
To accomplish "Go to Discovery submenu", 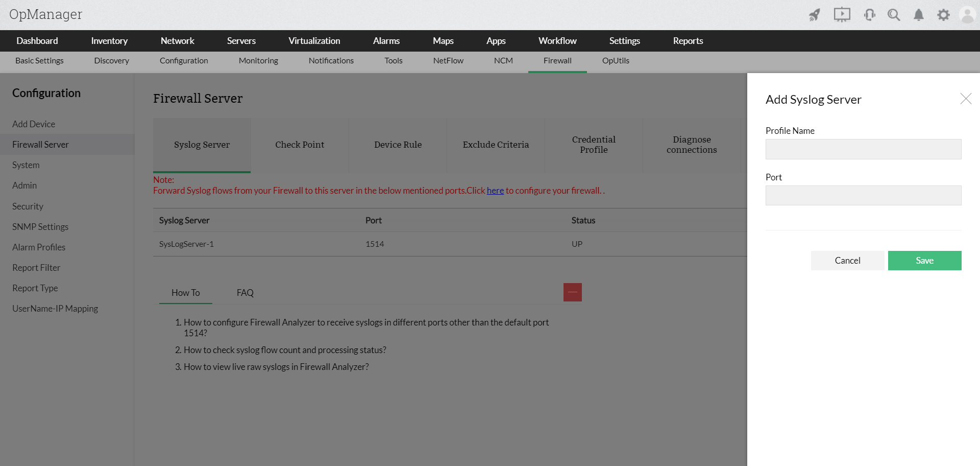I will click(x=112, y=61).
